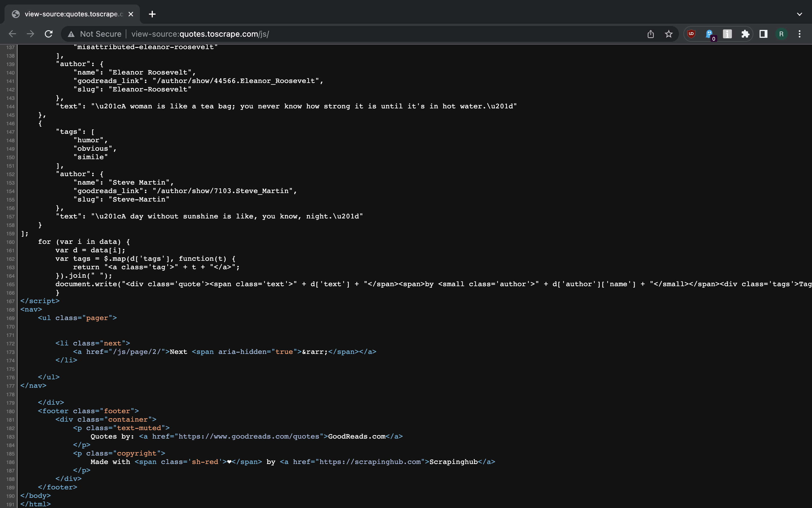Open the Extensions puzzle menu
812x508 pixels.
click(x=745, y=34)
